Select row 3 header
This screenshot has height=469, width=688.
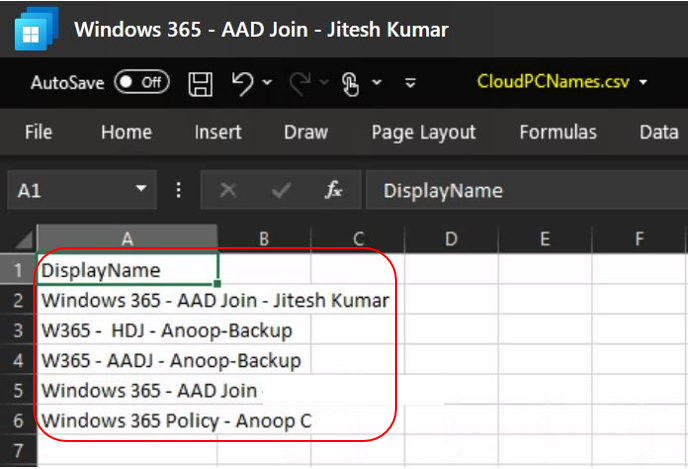pyautogui.click(x=18, y=330)
